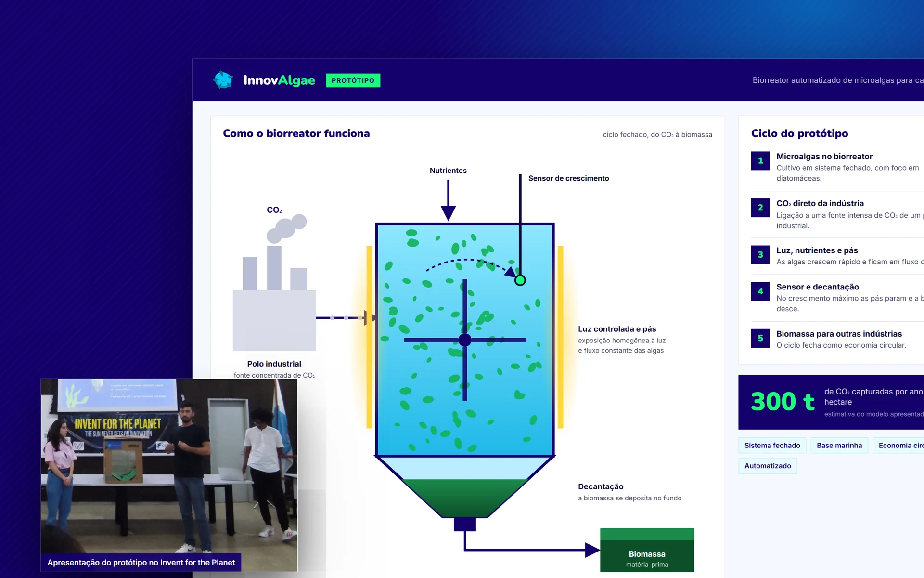
Task: Click the Ciclo do protótipo heading
Action: pyautogui.click(x=799, y=133)
